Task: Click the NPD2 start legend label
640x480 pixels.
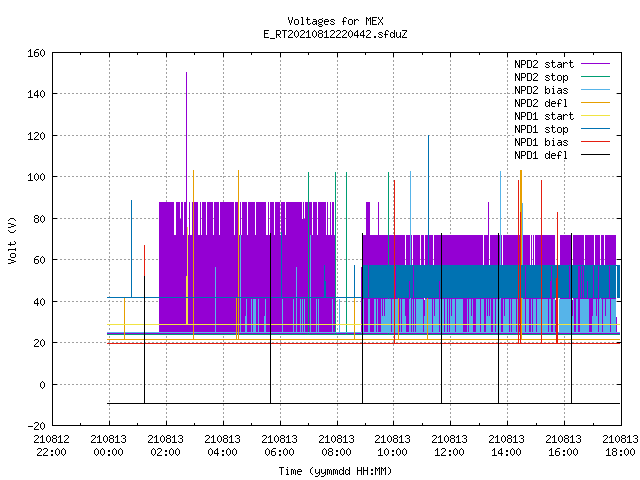Action: click(544, 64)
